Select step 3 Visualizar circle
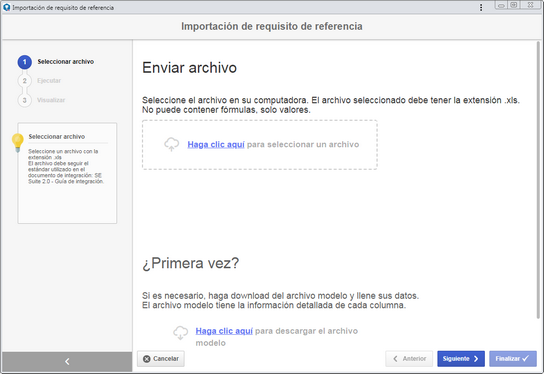The height and width of the screenshot is (374, 544). (25, 100)
